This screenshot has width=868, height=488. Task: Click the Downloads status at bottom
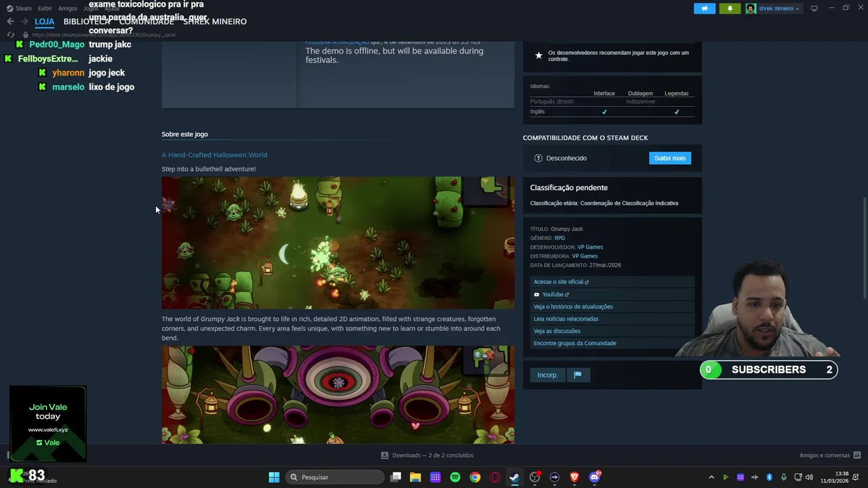(427, 455)
